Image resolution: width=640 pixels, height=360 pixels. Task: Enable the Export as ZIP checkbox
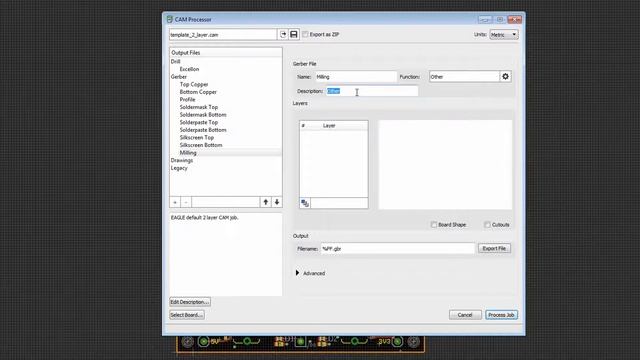(x=305, y=35)
